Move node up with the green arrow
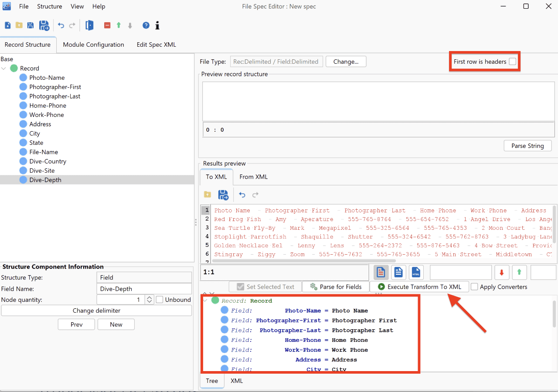Viewport: 558px width, 392px height. point(119,25)
